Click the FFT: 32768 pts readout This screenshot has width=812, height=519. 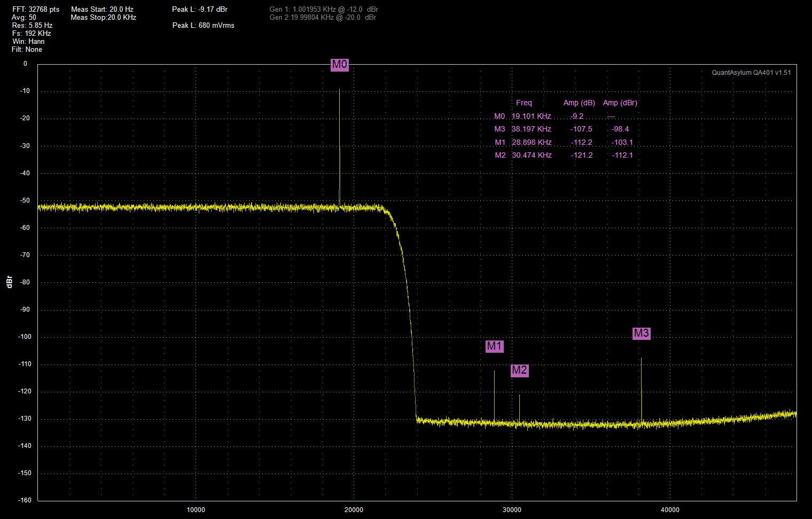click(x=36, y=10)
